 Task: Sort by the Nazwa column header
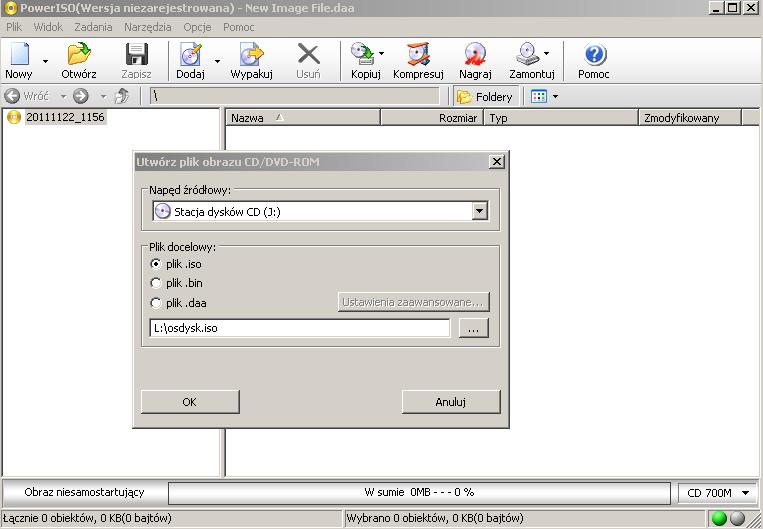pyautogui.click(x=303, y=118)
